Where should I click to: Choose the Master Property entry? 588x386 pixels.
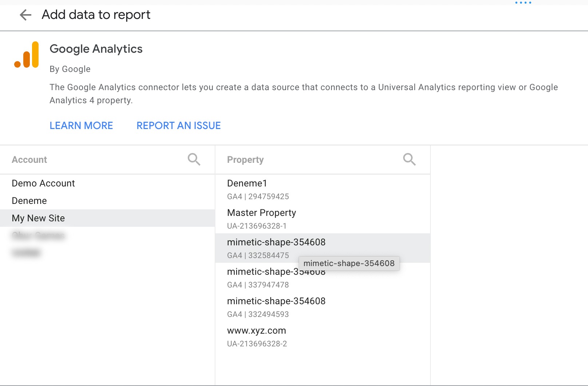coord(323,219)
